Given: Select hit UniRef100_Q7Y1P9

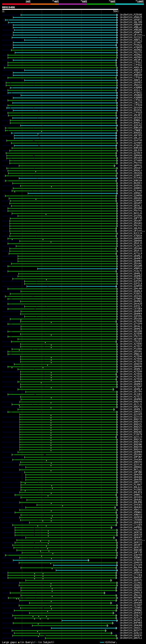Looking at the screenshot, I should (x=131, y=324).
